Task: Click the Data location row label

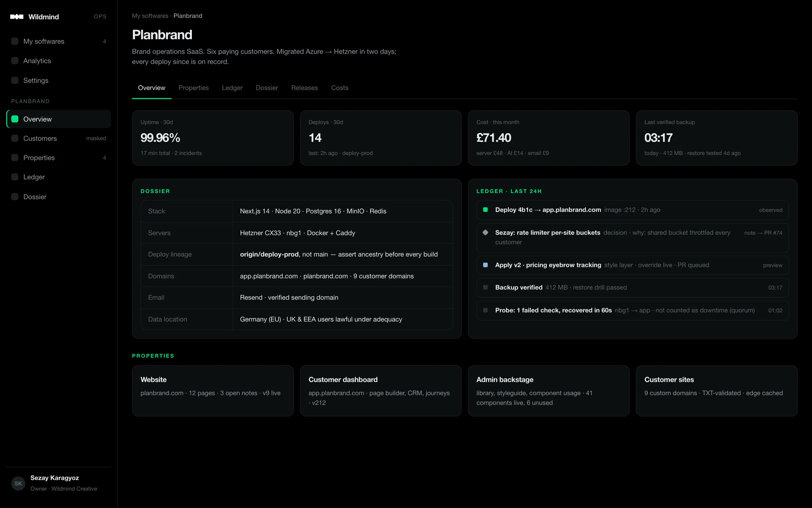Action: point(167,319)
